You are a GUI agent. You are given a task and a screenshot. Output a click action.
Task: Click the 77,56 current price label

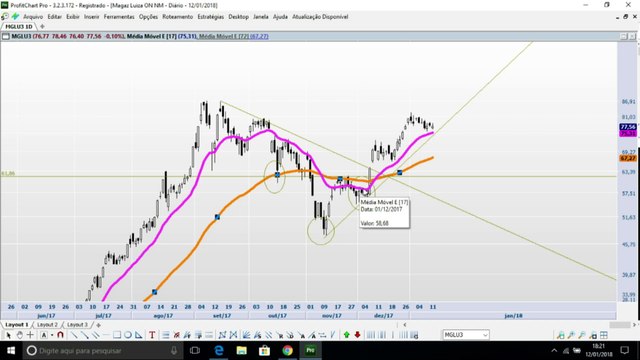coord(628,127)
